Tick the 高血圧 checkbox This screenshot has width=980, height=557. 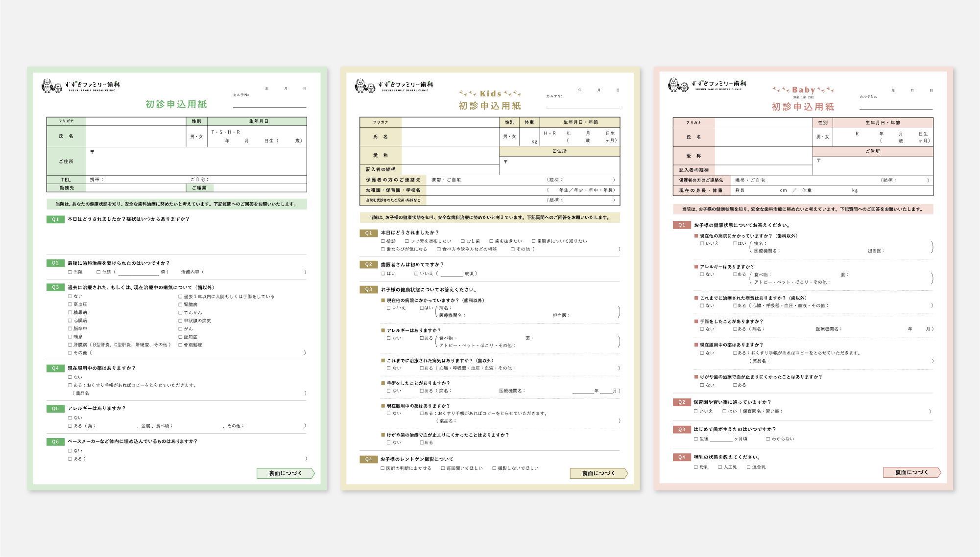(x=70, y=304)
